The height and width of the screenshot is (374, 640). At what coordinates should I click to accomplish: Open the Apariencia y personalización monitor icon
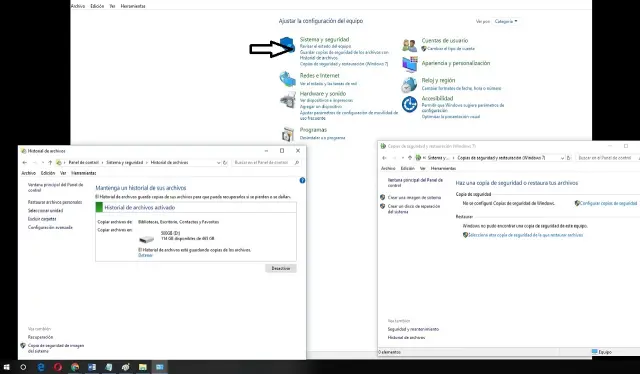[409, 64]
